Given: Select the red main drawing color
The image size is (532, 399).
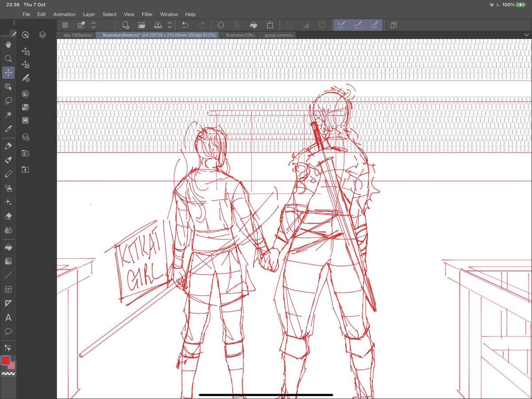Looking at the screenshot, I should coord(5,360).
